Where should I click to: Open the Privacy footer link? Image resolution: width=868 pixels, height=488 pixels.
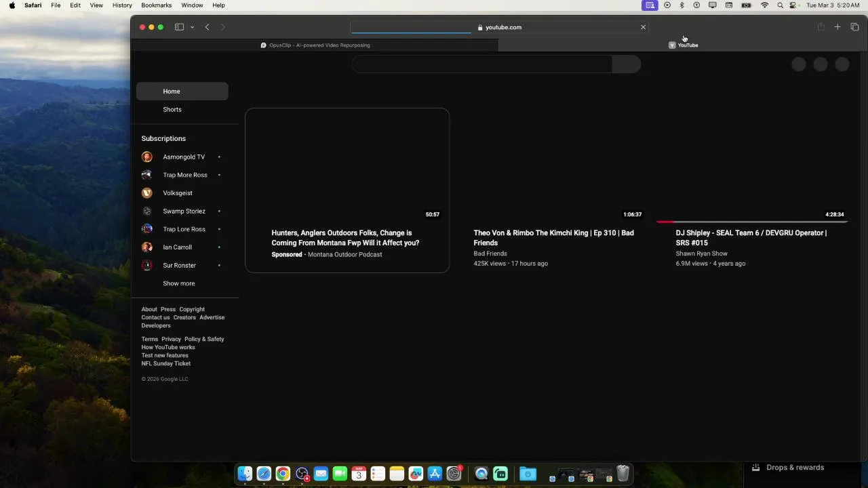171,339
